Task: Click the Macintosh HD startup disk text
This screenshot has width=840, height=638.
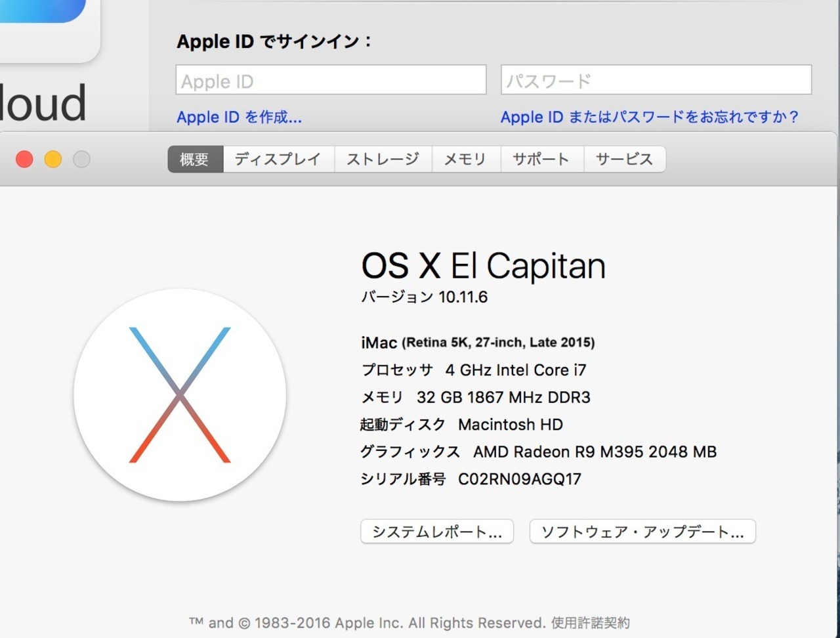Action: coord(511,425)
